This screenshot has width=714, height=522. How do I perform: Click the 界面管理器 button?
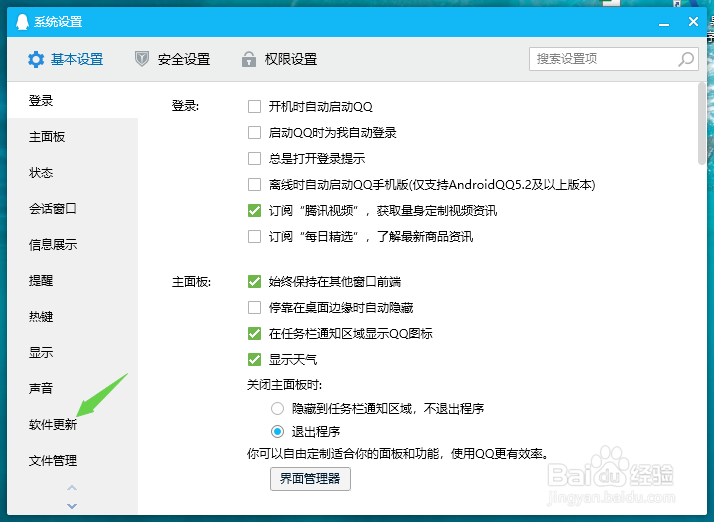(x=310, y=479)
